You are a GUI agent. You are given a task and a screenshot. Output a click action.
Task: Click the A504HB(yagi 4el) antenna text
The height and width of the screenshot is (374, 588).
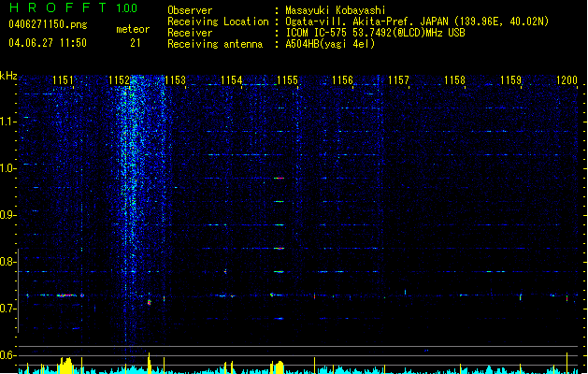tap(330, 44)
